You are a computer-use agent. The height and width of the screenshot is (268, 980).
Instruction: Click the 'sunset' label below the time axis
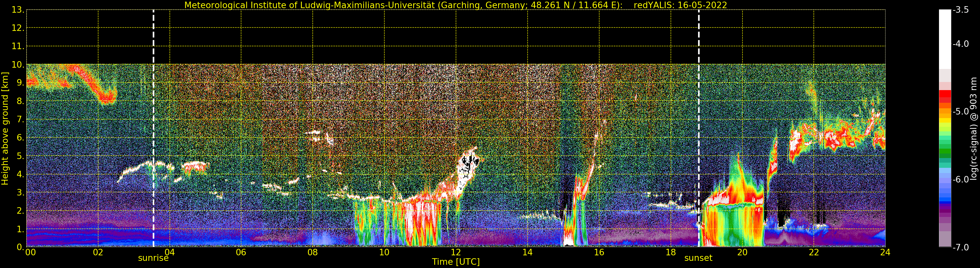(698, 258)
